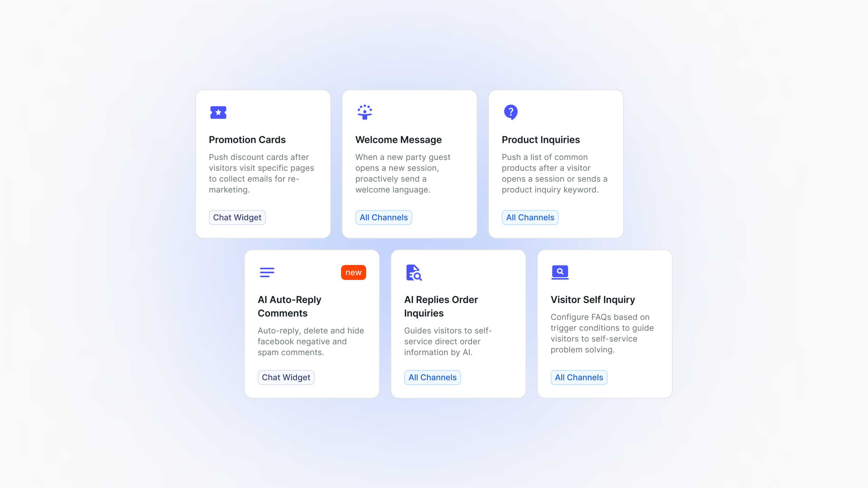Viewport: 868px width, 488px height.
Task: Click the orange 'new' badge
Action: 353,272
